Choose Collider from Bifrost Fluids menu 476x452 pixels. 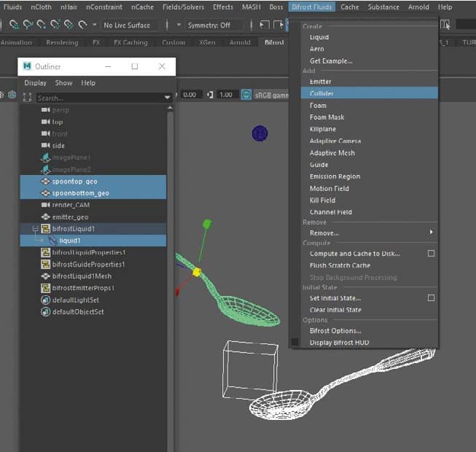tap(369, 93)
